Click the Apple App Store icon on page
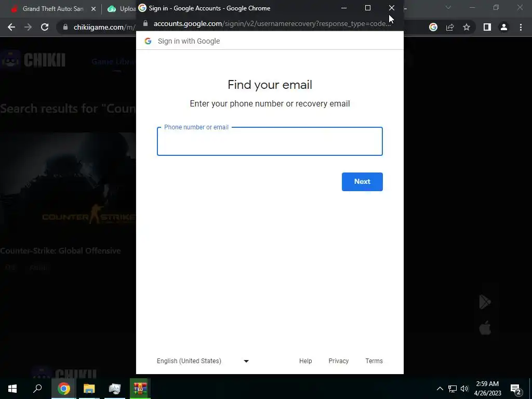Screen dimensions: 532x399 tap(485, 328)
